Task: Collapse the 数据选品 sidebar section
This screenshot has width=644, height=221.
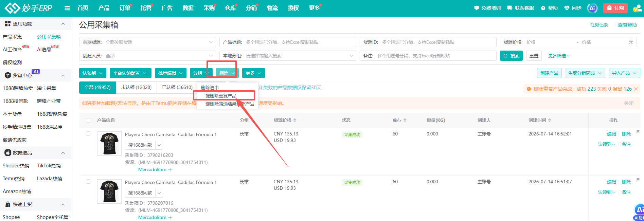Action: click(63, 153)
